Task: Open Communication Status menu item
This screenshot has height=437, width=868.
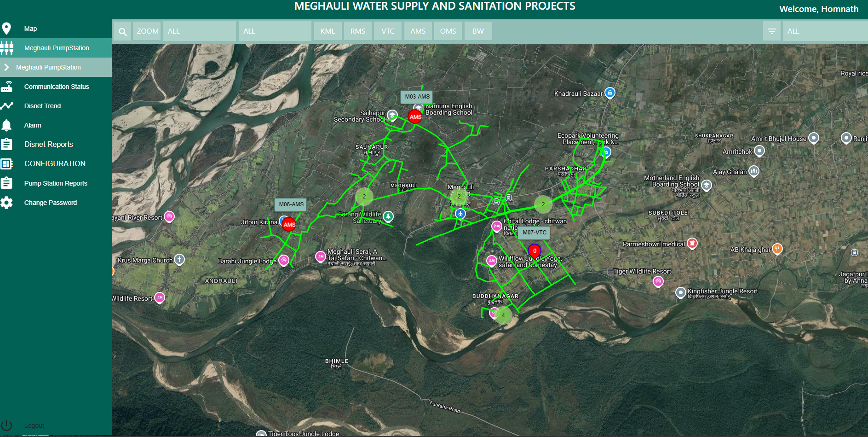Action: 57,87
